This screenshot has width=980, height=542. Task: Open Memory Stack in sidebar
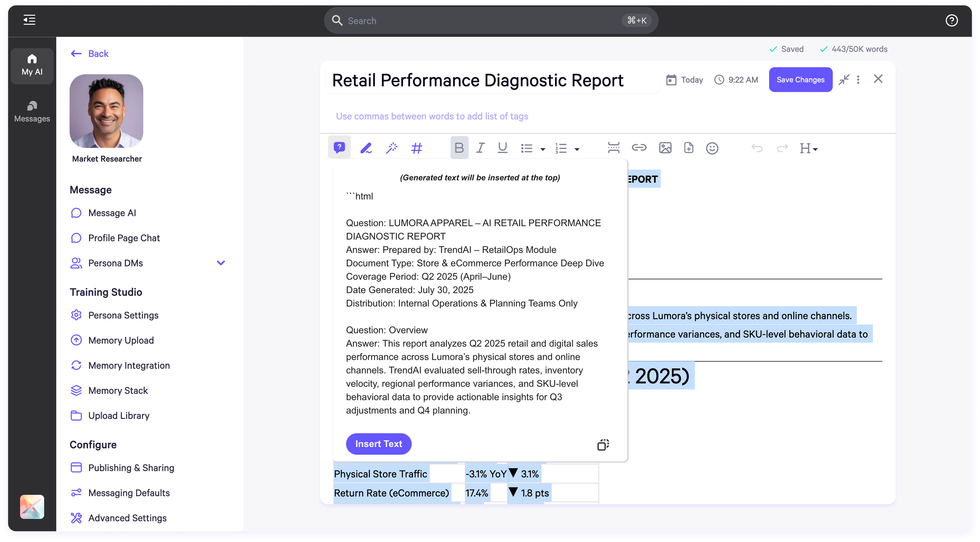point(118,390)
